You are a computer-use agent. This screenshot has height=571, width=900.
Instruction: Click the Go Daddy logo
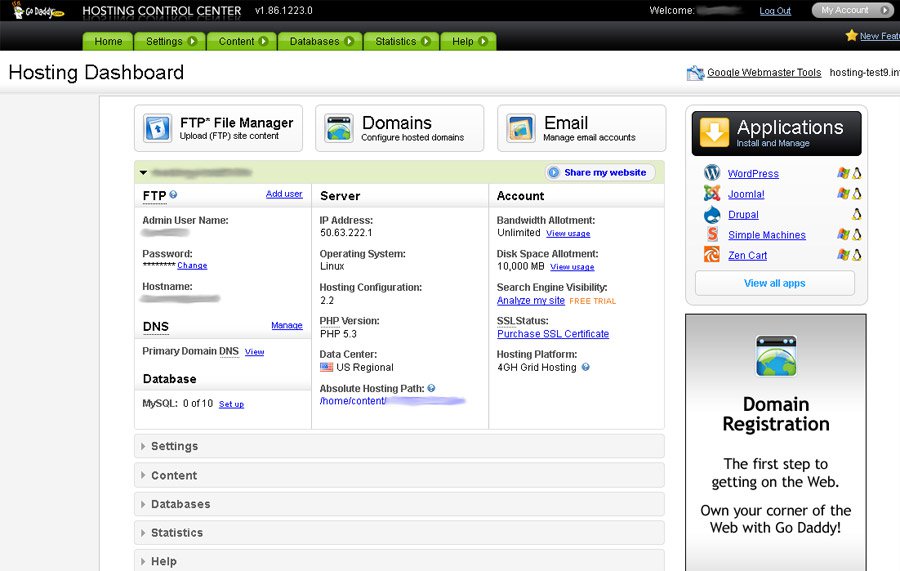pos(37,10)
